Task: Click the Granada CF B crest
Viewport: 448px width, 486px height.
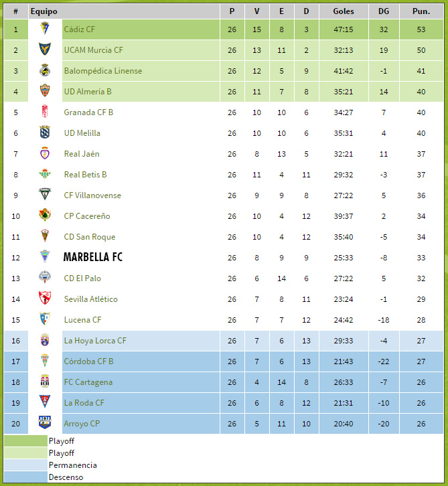Action: point(45,112)
